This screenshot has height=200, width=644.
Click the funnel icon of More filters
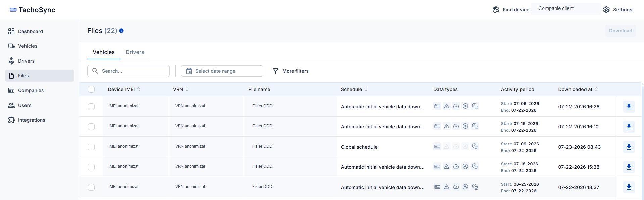click(276, 71)
